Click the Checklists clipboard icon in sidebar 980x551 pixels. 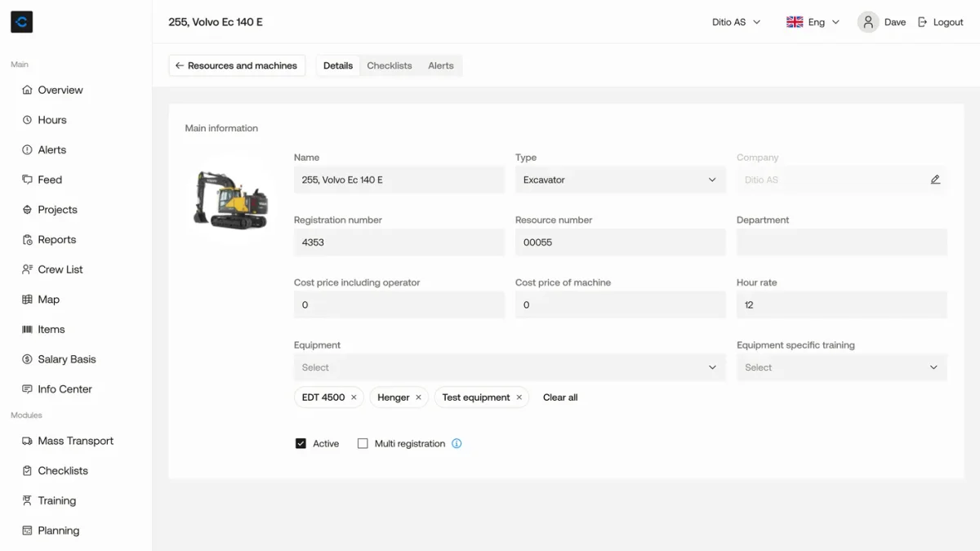(27, 471)
